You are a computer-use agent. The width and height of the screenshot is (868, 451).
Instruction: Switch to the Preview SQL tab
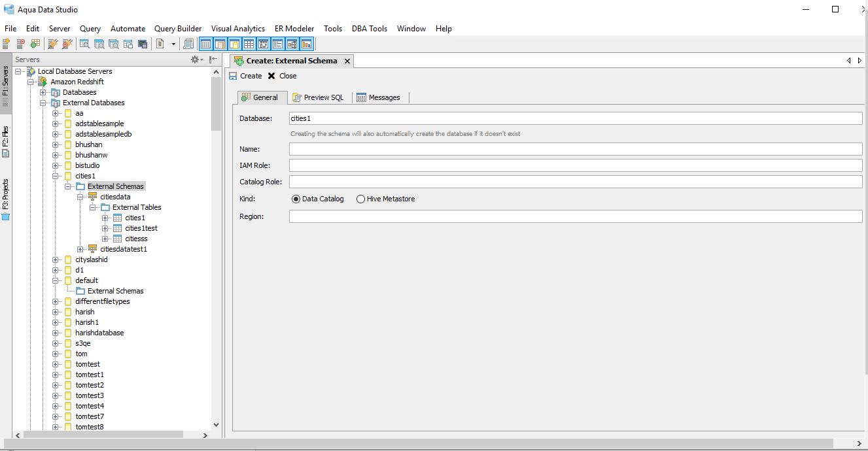[318, 97]
